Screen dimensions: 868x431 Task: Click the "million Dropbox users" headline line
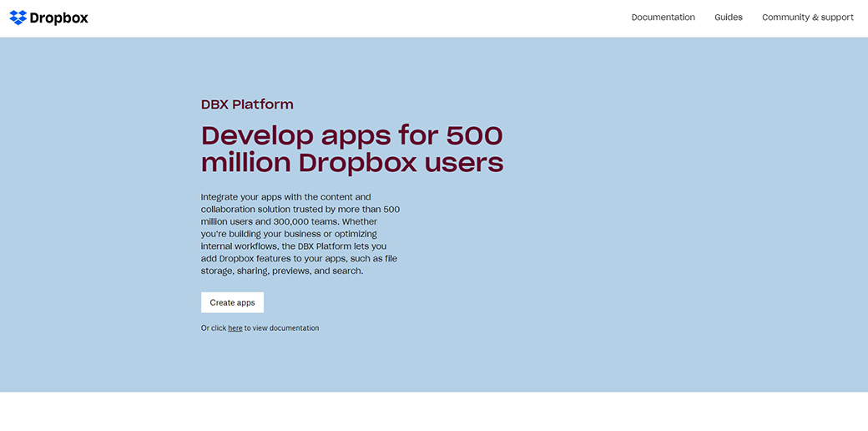(351, 162)
